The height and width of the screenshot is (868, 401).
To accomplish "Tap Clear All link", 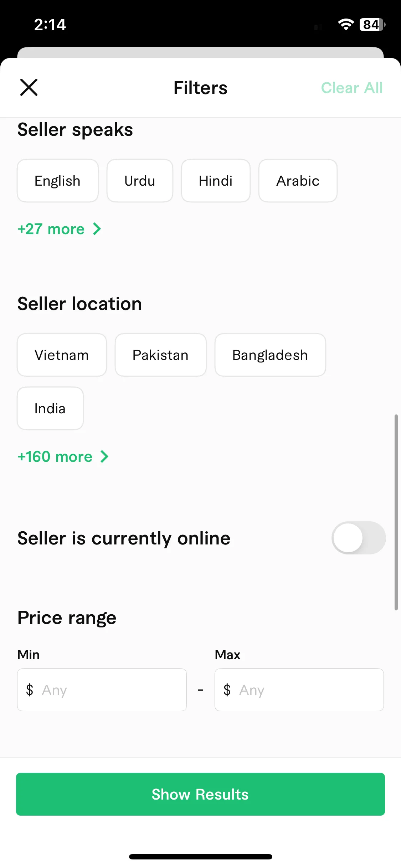I will coord(352,88).
